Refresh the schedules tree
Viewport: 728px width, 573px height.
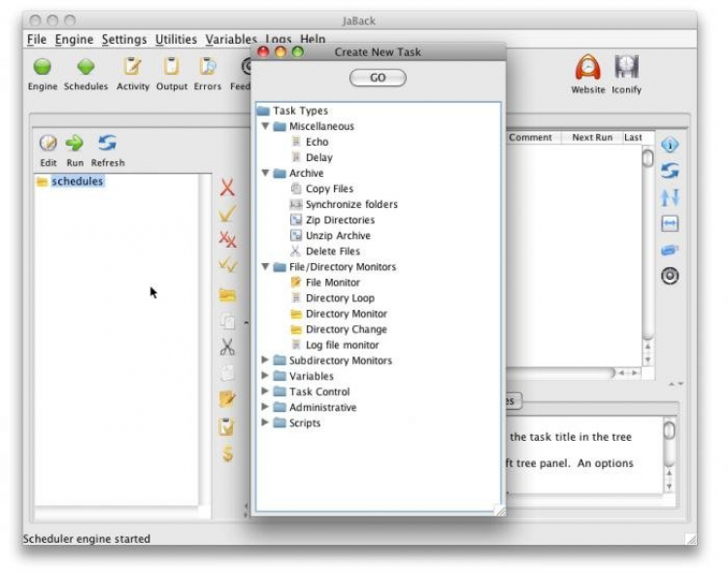pos(107,143)
